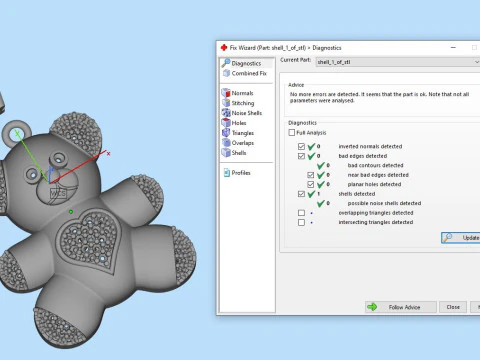
Task: Click the green center point on the bear
Action: coord(71,212)
